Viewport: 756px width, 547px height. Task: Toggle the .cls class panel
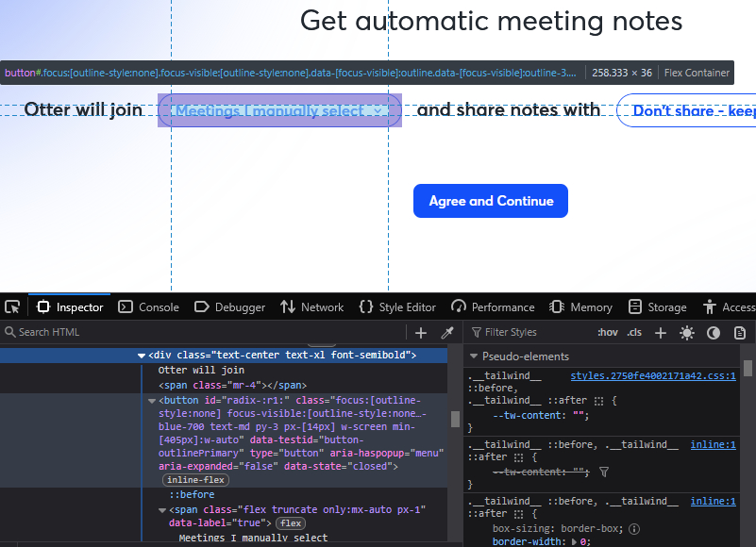point(634,332)
